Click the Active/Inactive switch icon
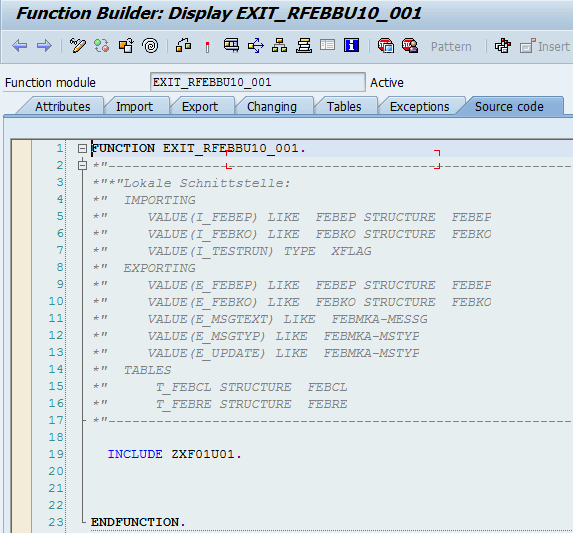The width and height of the screenshot is (573, 533). click(102, 46)
